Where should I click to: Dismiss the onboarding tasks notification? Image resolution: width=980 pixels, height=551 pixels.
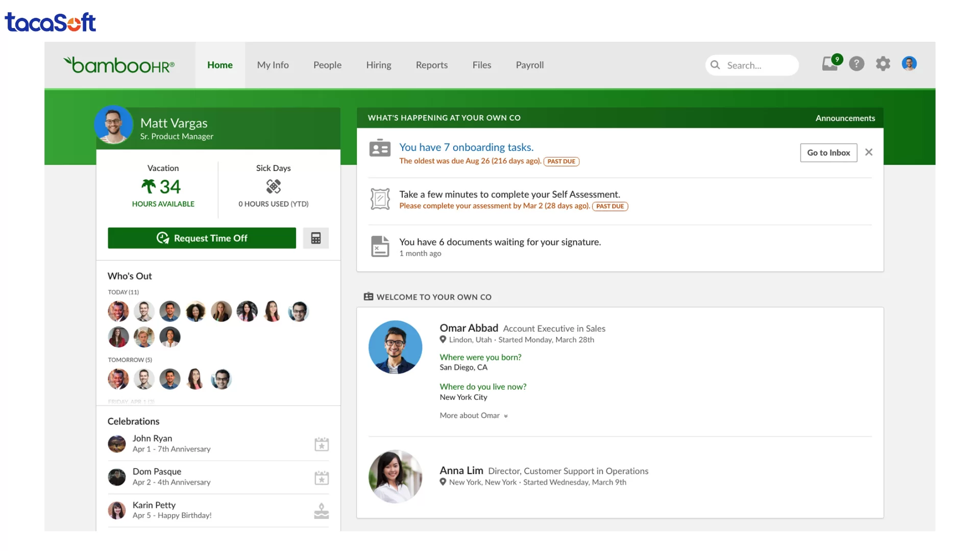869,152
